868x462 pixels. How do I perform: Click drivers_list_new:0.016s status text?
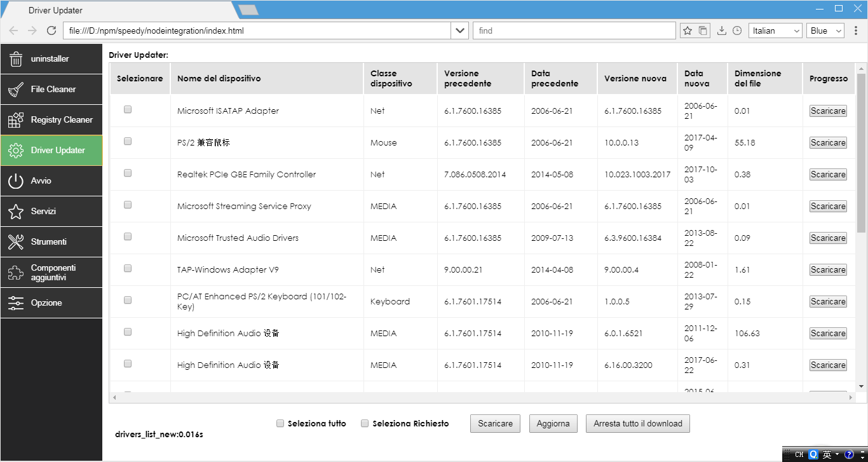pyautogui.click(x=159, y=435)
